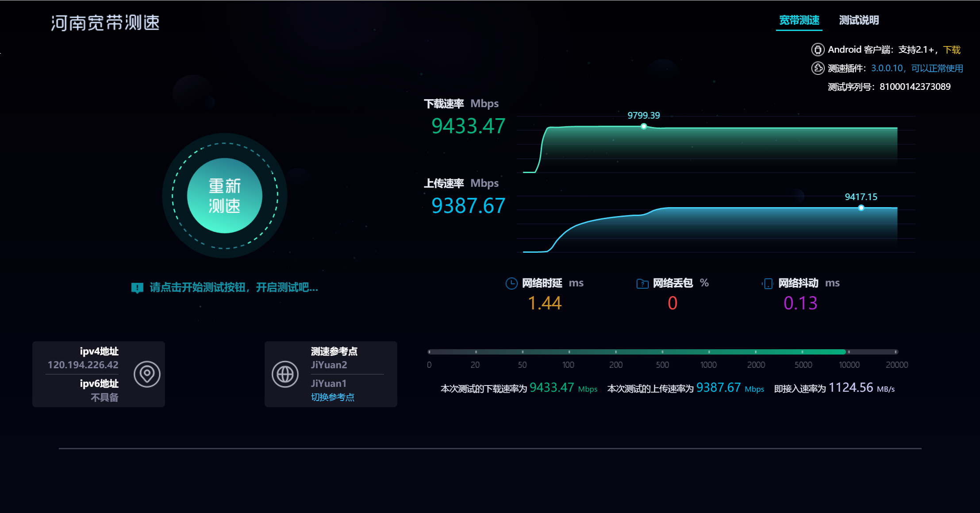
Task: Click the 20000 tick label on scale
Action: [x=897, y=365]
